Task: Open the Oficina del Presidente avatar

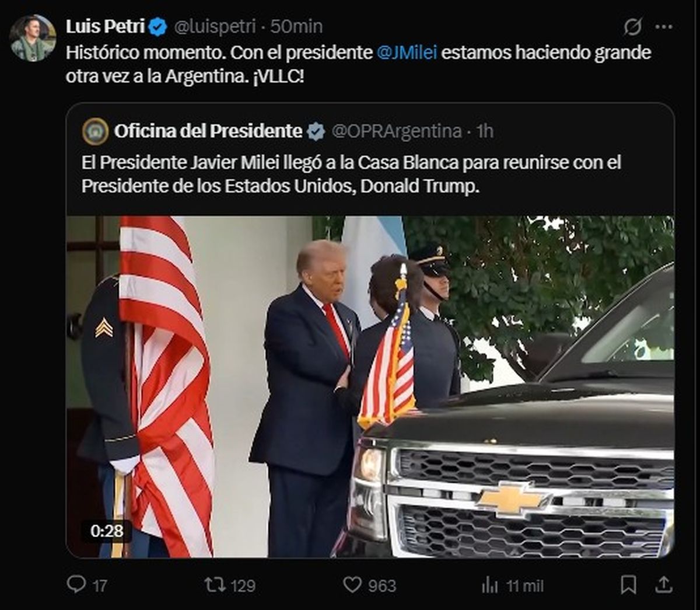Action: (95, 131)
